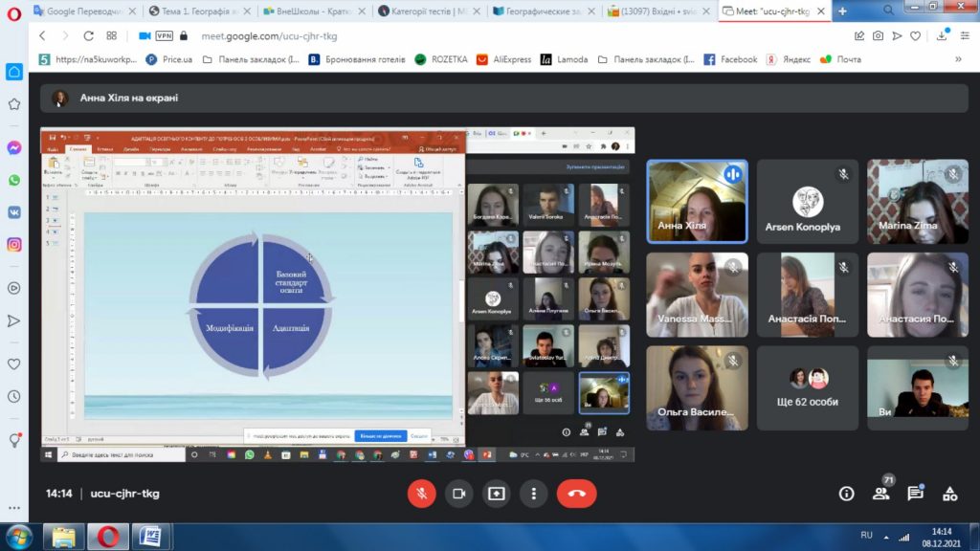Select Ще 62 особи participants tile
980x551 pixels.
coord(807,388)
